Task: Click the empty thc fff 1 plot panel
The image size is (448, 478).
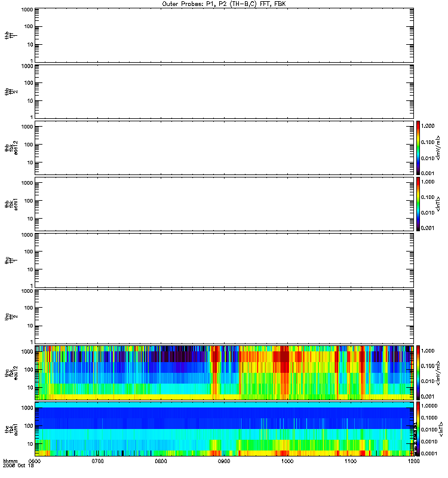Action: 225,261
